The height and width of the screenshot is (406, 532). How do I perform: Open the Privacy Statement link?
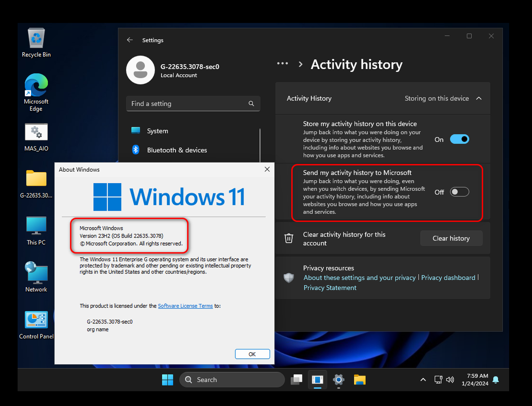pyautogui.click(x=330, y=288)
